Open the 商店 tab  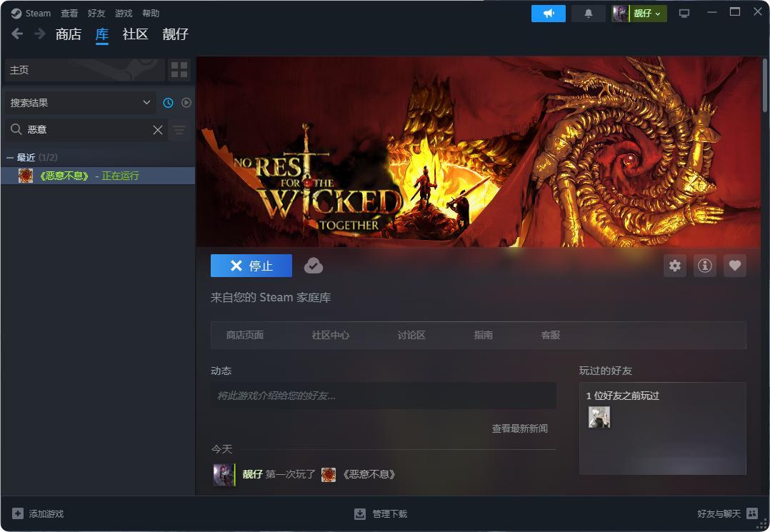tap(69, 34)
